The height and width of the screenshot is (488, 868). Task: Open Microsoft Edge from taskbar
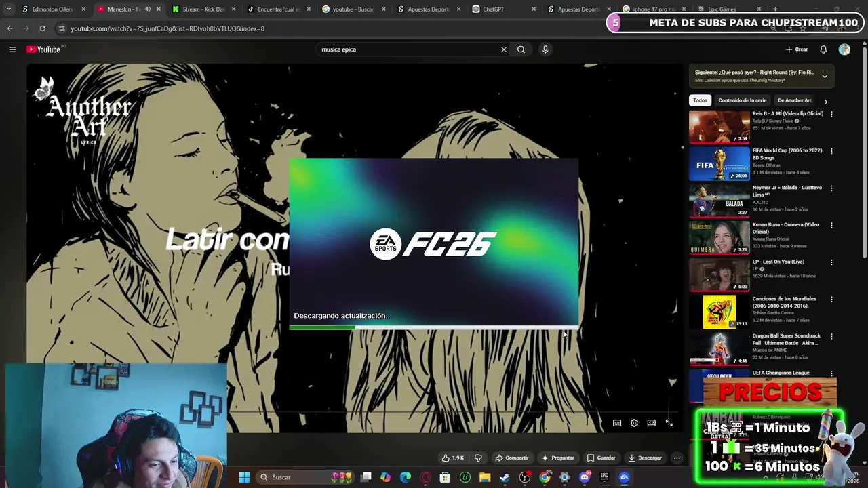(406, 477)
